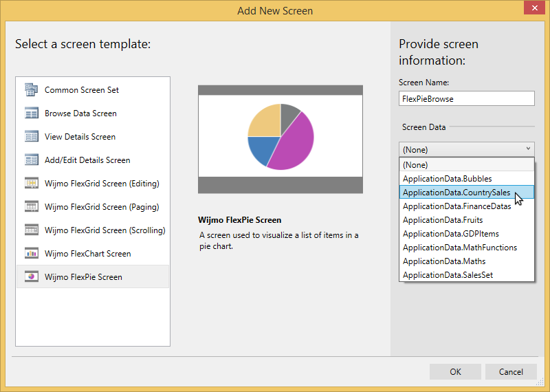Image resolution: width=550 pixels, height=392 pixels.
Task: Click the Cancel button
Action: point(510,371)
